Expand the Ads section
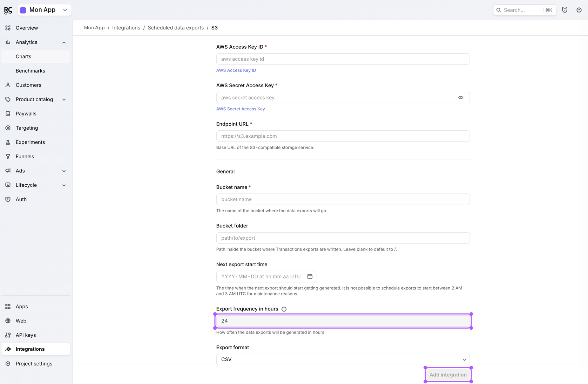 (x=64, y=171)
